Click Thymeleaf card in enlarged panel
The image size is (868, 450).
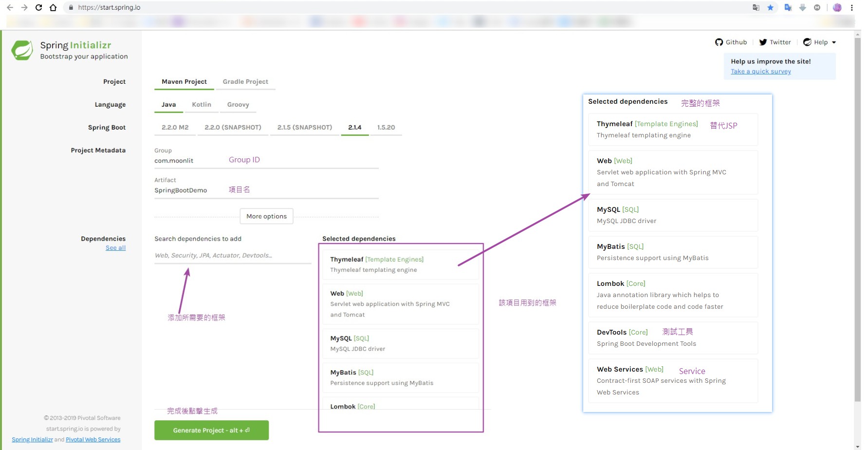673,130
